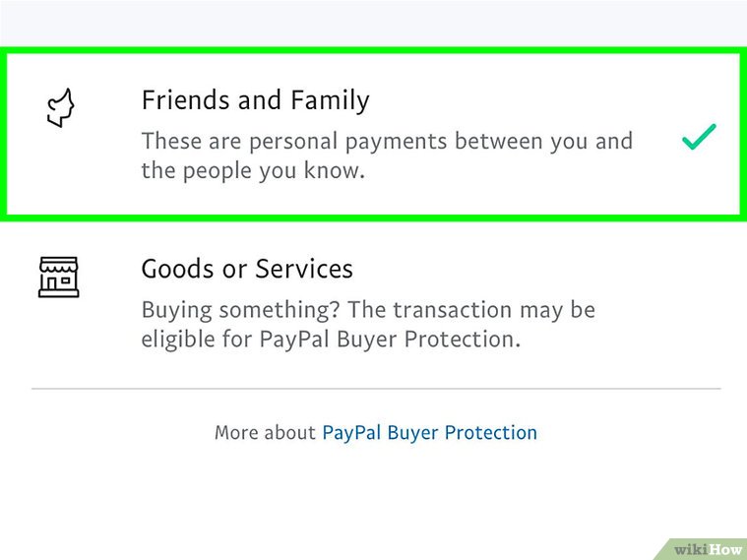Open the PayPal Buyer Protection link

(429, 432)
